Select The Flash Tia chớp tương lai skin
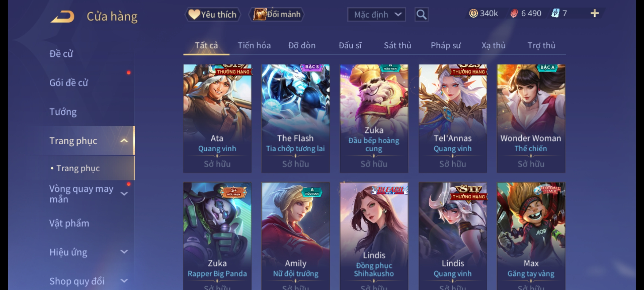644x290 pixels. pyautogui.click(x=295, y=118)
